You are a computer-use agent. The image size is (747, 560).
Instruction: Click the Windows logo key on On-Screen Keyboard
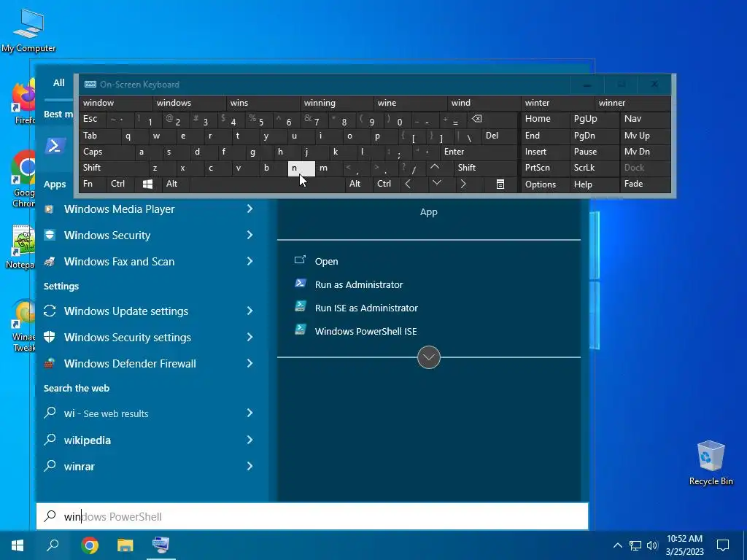[x=147, y=184]
